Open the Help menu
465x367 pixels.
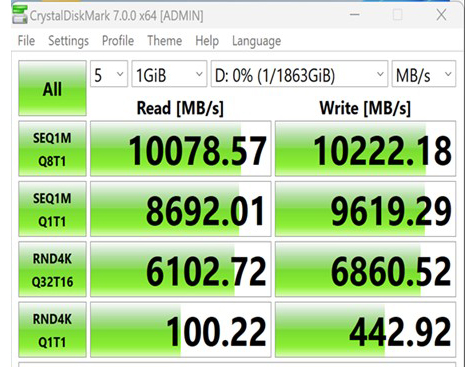pyautogui.click(x=207, y=41)
